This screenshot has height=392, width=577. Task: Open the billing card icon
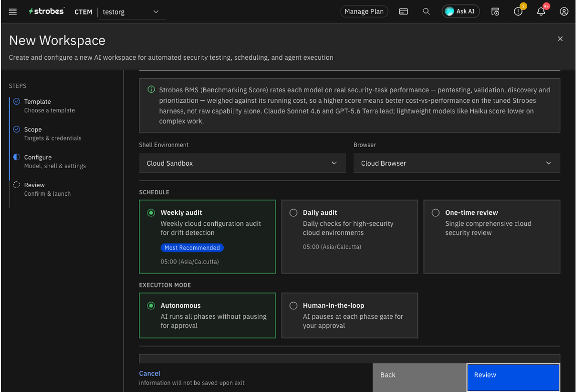coord(403,12)
